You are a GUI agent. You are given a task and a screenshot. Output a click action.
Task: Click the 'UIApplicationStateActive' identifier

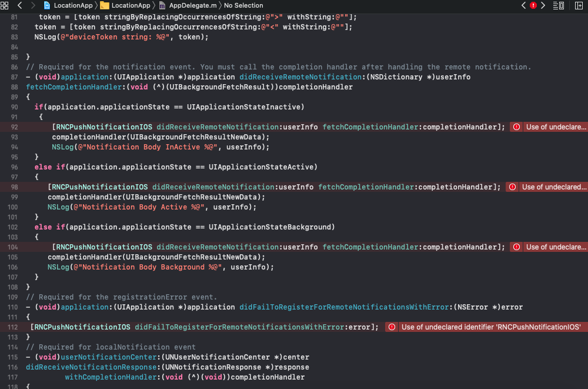(x=262, y=167)
